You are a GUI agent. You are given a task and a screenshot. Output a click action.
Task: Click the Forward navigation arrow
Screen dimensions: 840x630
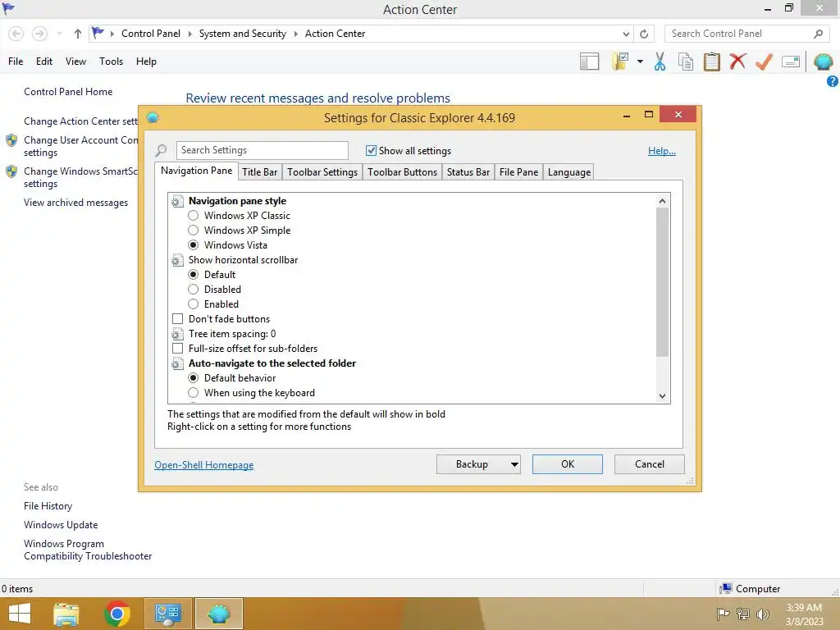pos(39,34)
